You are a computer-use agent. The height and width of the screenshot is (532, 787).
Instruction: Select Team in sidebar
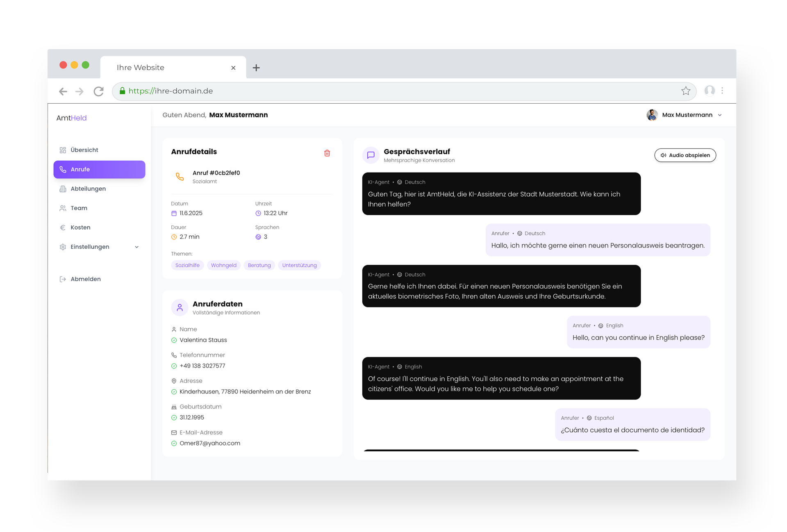click(79, 208)
